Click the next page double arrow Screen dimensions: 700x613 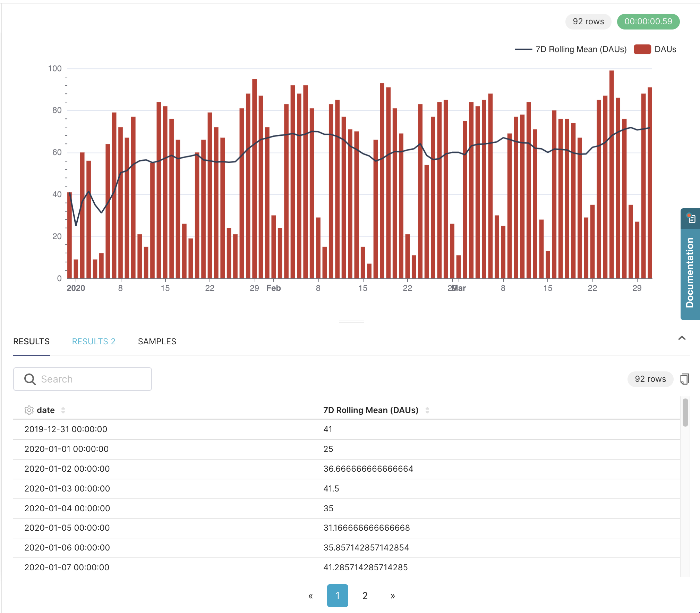point(393,596)
